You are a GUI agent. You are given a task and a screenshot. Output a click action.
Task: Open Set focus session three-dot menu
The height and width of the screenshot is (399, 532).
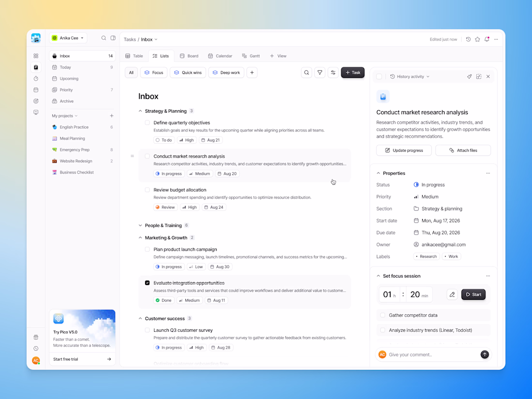pyautogui.click(x=488, y=276)
